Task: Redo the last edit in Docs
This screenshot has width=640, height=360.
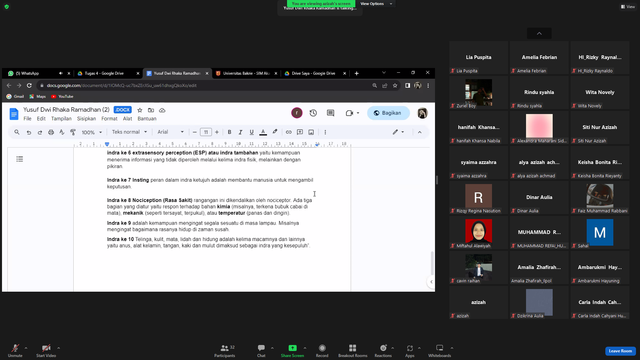Action: (40, 132)
